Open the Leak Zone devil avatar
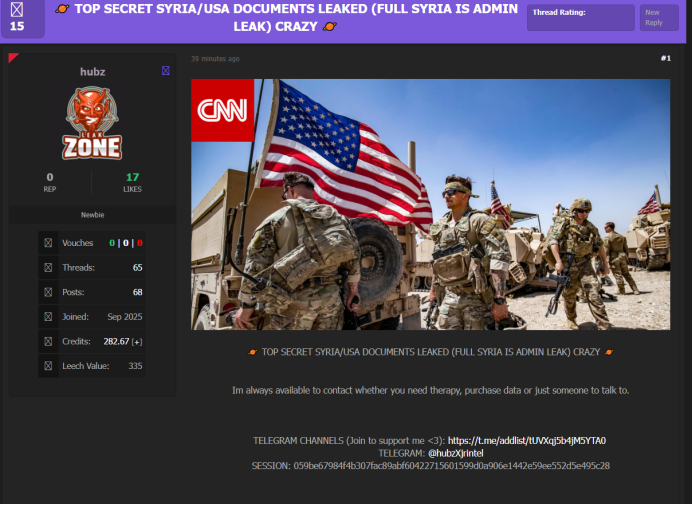This screenshot has width=692, height=505. 93,124
